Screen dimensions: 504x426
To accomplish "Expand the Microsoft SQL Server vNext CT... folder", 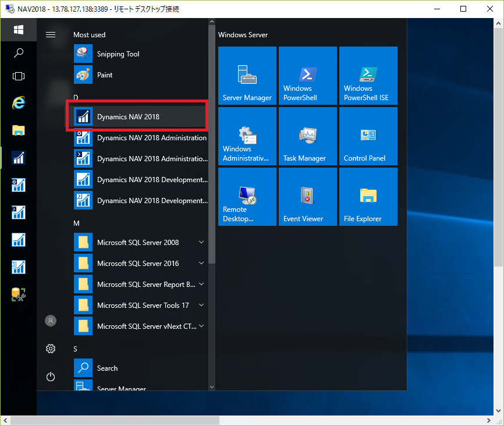I will click(x=141, y=326).
